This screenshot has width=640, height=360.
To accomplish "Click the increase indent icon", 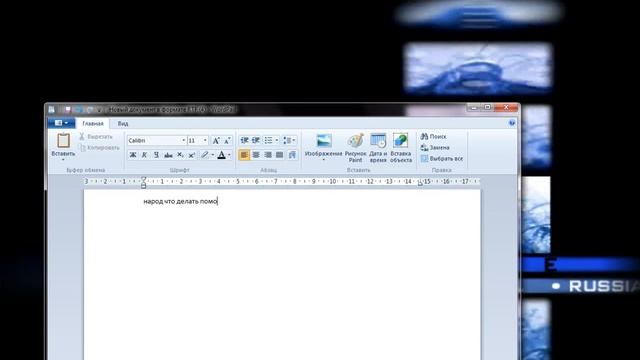I will (256, 140).
